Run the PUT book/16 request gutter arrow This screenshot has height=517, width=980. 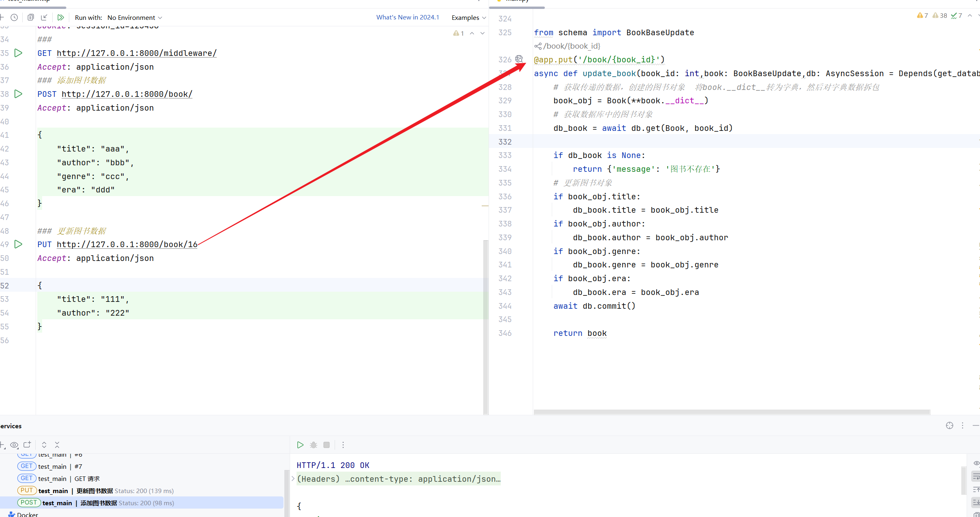(x=18, y=244)
